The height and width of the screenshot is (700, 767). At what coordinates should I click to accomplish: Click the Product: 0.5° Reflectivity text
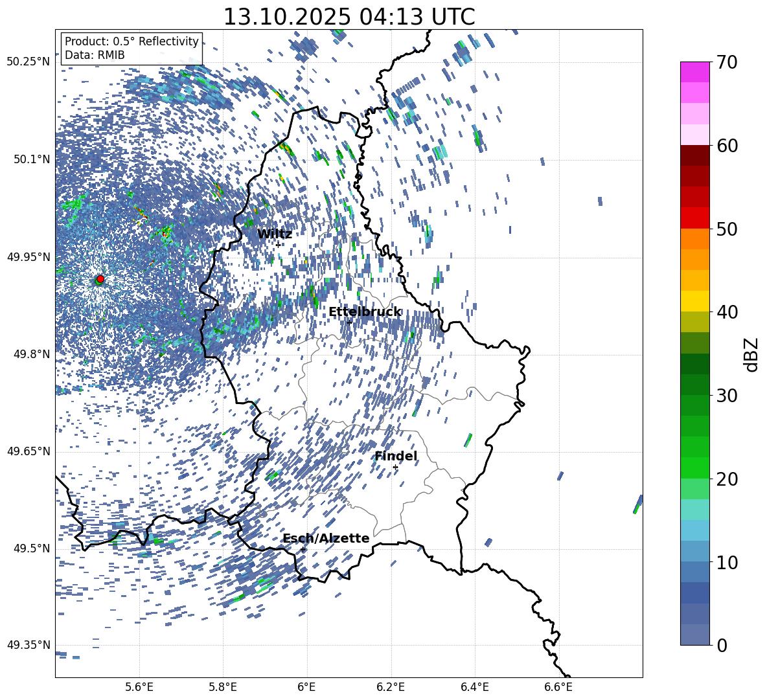132,41
